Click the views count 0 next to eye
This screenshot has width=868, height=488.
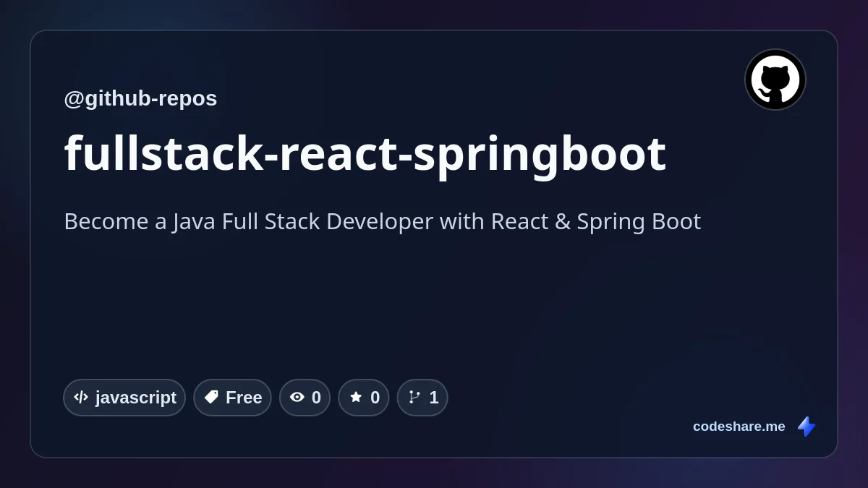[316, 397]
